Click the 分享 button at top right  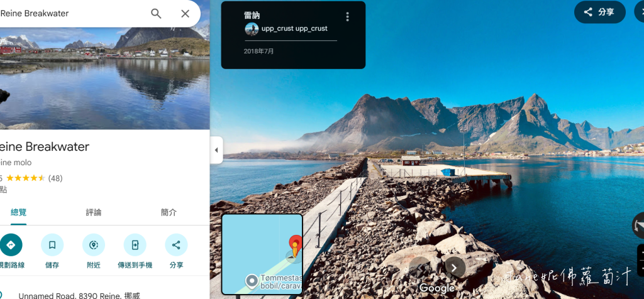tap(599, 12)
